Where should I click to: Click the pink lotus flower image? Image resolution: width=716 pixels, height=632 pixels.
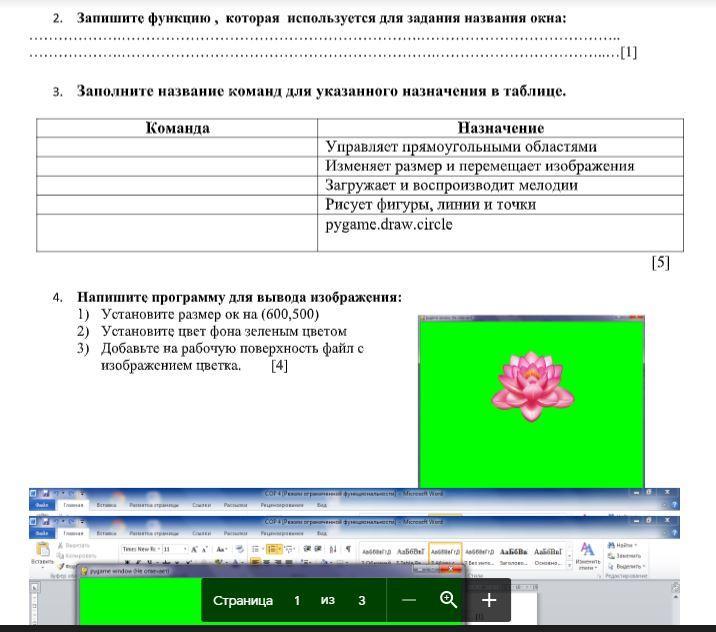pos(532,386)
